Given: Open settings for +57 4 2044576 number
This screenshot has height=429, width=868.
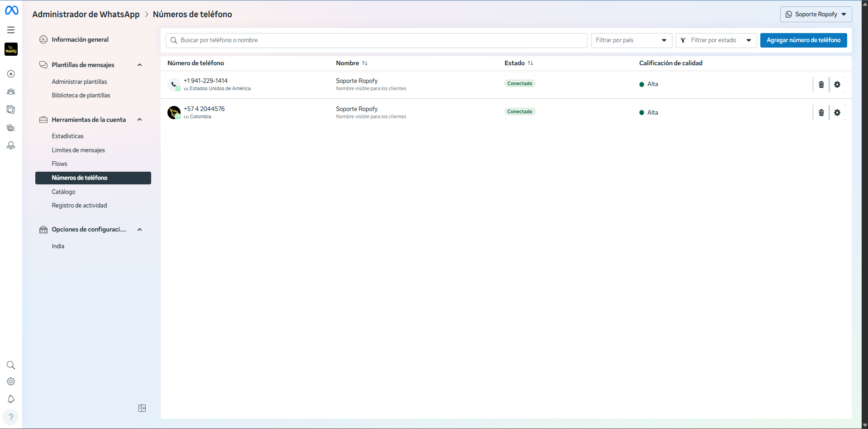Looking at the screenshot, I should pos(837,113).
